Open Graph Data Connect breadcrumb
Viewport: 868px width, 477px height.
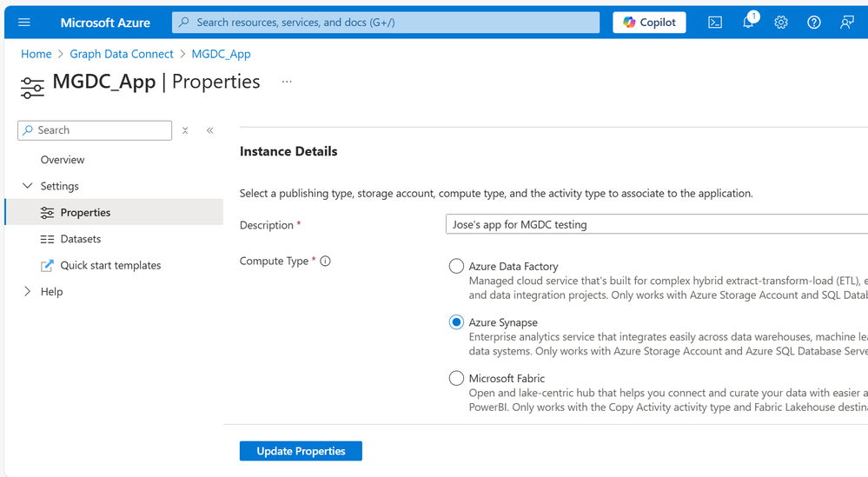pos(122,54)
